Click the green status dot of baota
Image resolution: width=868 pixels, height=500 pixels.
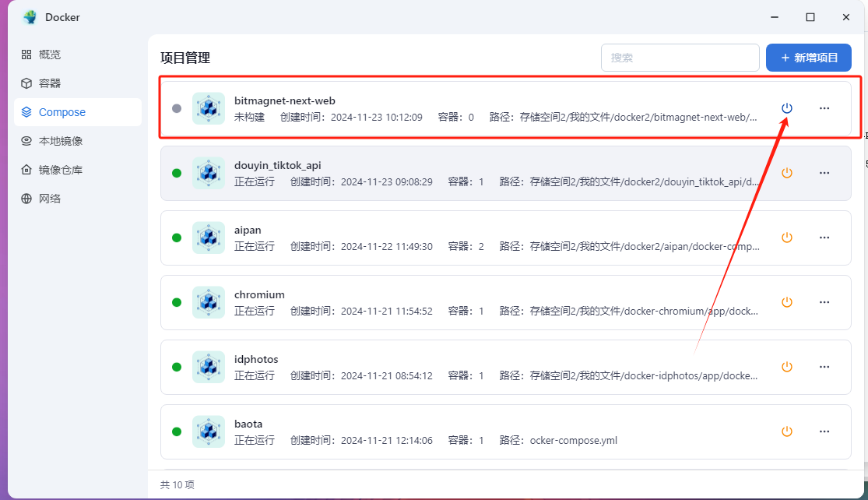pos(177,432)
